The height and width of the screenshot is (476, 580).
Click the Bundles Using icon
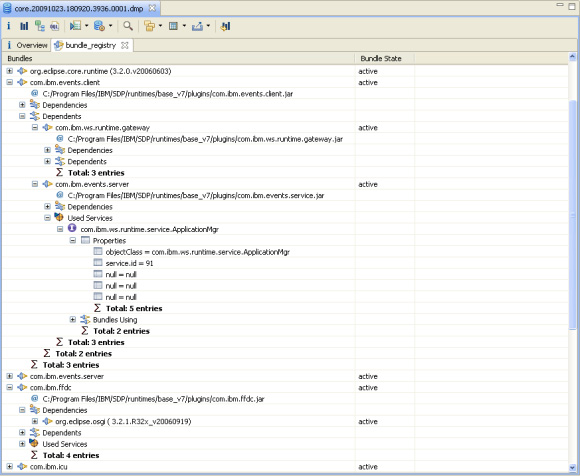(x=85, y=320)
